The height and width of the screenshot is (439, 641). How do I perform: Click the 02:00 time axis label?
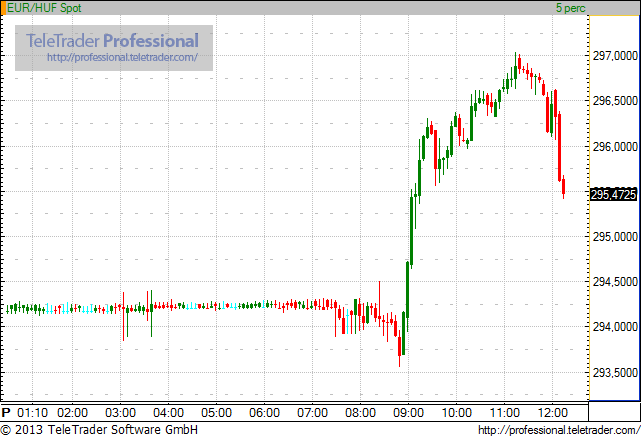point(72,413)
